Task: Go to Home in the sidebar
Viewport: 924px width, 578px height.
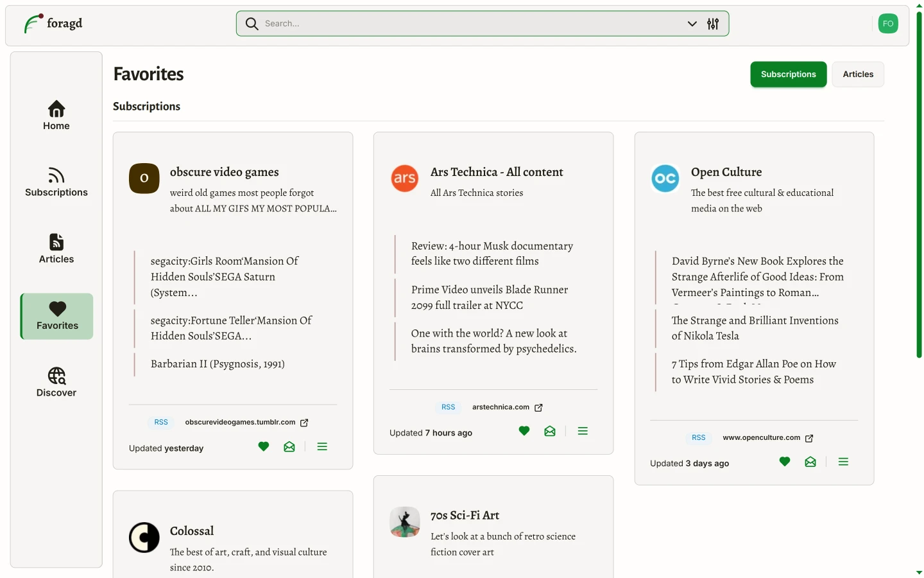Action: coord(56,116)
